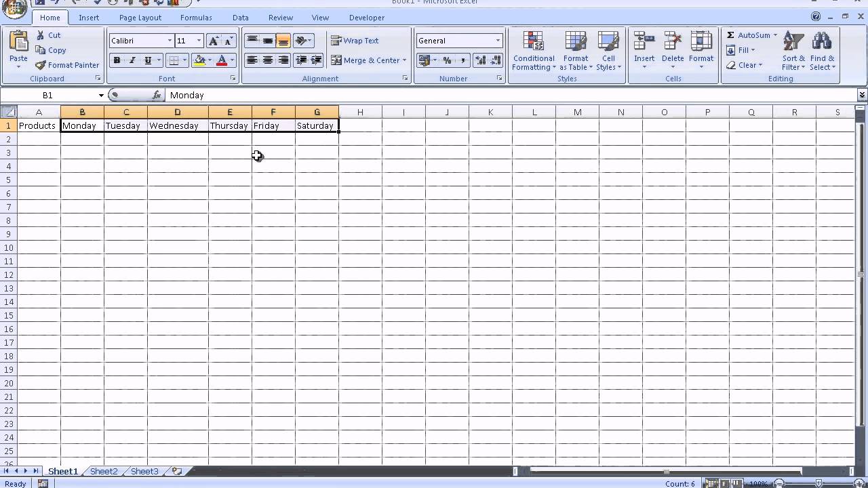Open the Merge & Center dropdown arrow
Screen dimensions: 868x488
point(405,60)
